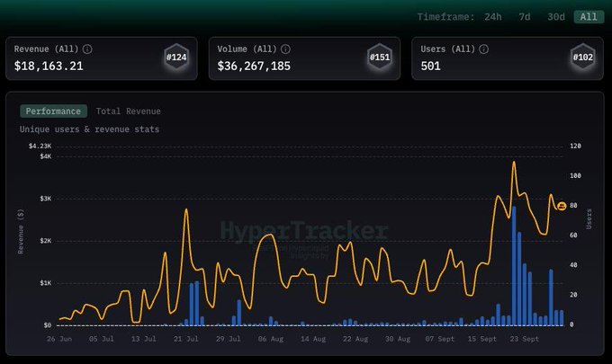
Task: Choose the All timeframe option
Action: 589,17
